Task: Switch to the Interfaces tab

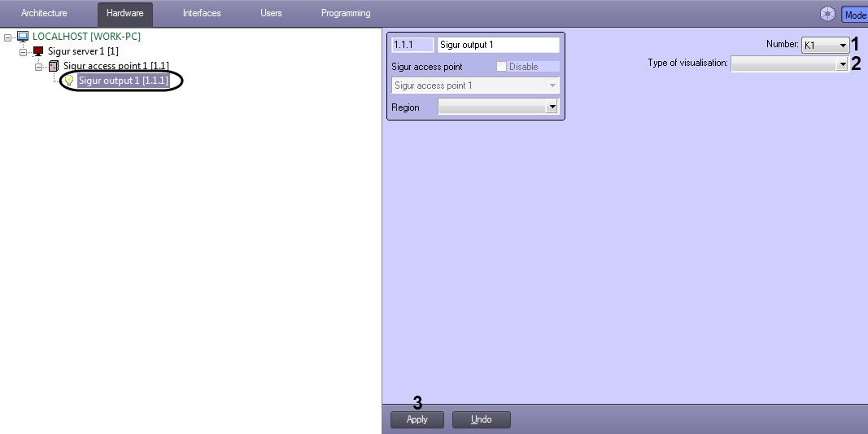Action: [202, 13]
